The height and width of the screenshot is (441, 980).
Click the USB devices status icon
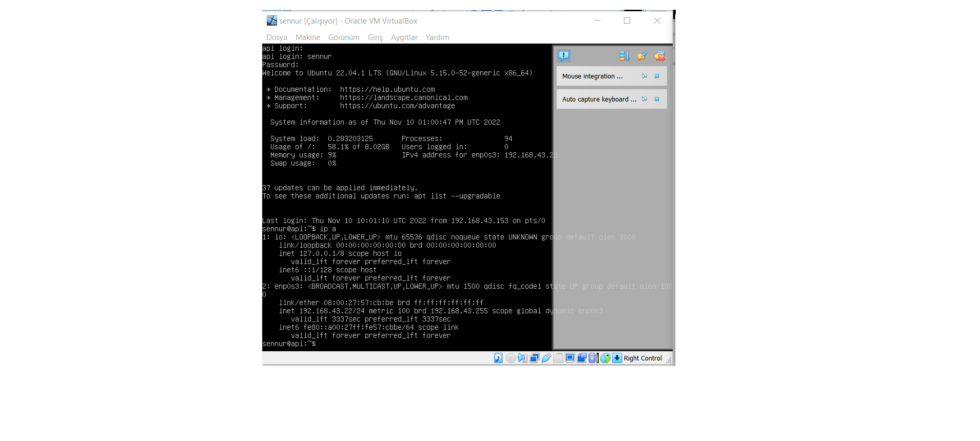546,358
